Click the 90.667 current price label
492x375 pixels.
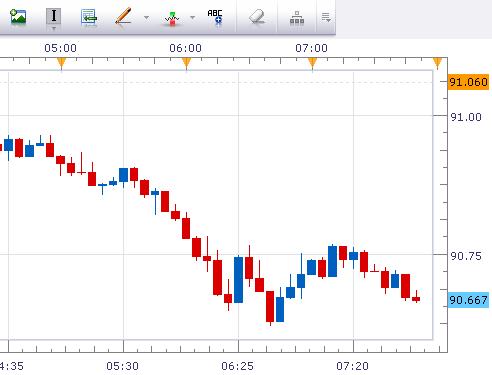pyautogui.click(x=468, y=300)
